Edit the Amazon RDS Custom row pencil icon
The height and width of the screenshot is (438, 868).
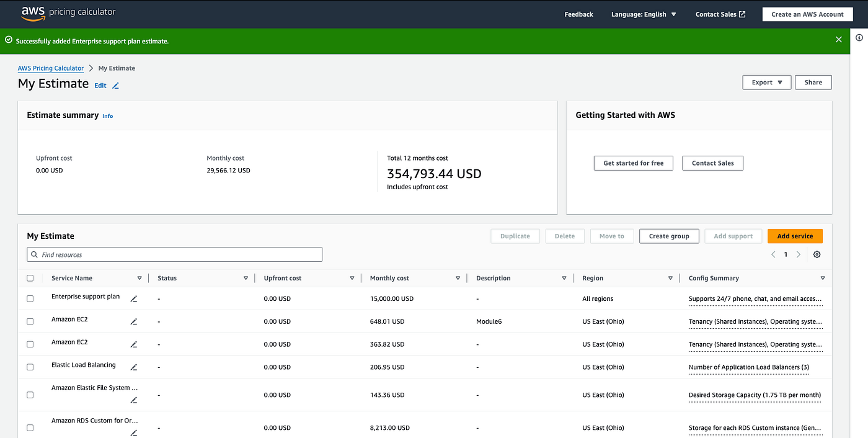pos(134,433)
